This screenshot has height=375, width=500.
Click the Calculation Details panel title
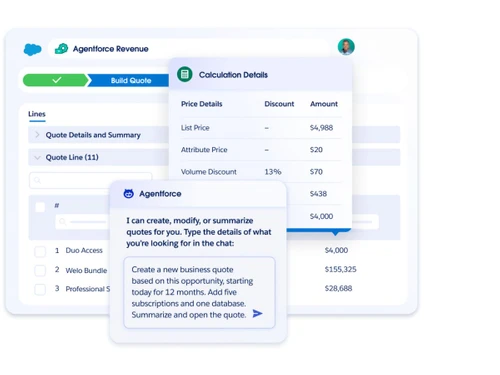click(x=233, y=75)
